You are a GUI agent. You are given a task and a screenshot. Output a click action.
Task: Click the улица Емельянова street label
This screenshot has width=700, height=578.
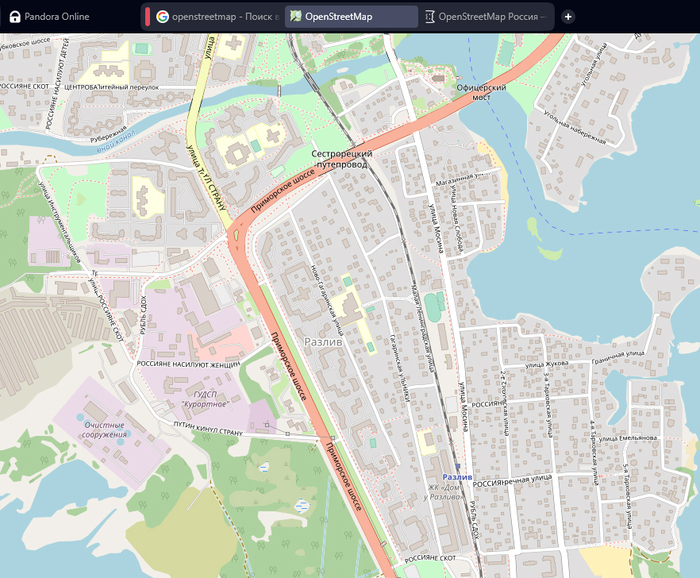tap(627, 438)
